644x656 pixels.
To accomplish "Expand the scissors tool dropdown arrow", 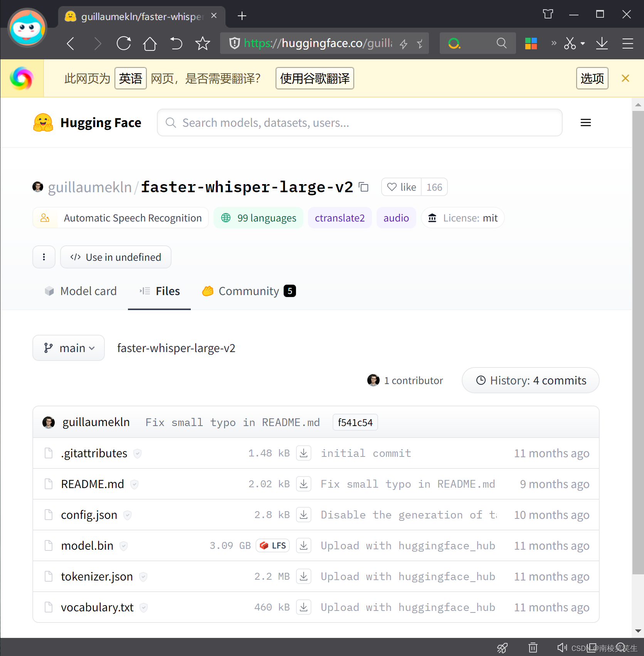I will click(x=583, y=44).
